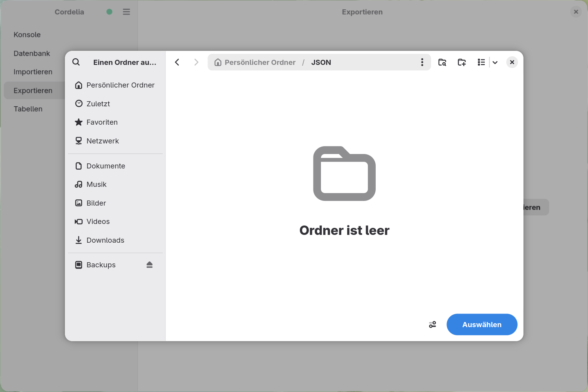
Task: Open the Videos folder
Action: coord(115,222)
